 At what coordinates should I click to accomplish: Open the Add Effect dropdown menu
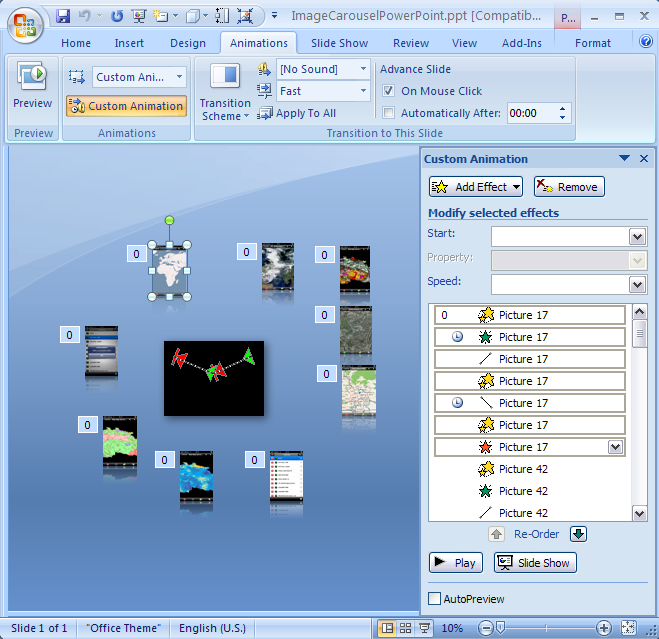click(476, 187)
